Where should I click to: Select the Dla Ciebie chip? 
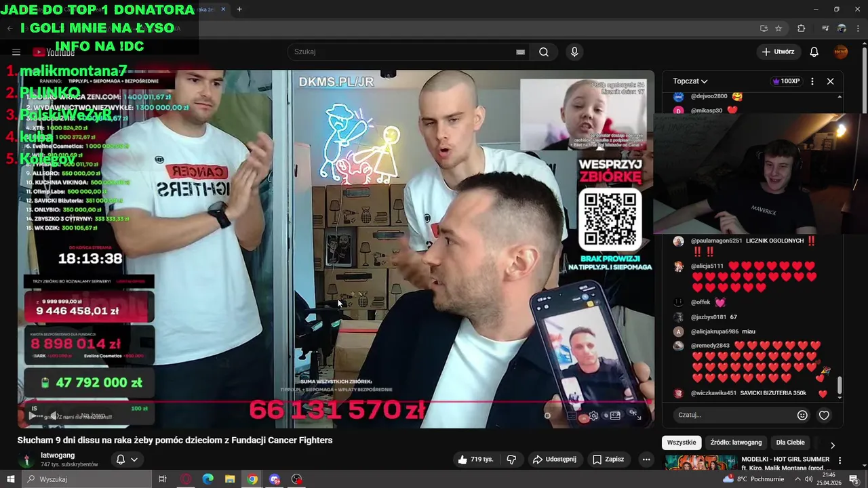point(790,443)
